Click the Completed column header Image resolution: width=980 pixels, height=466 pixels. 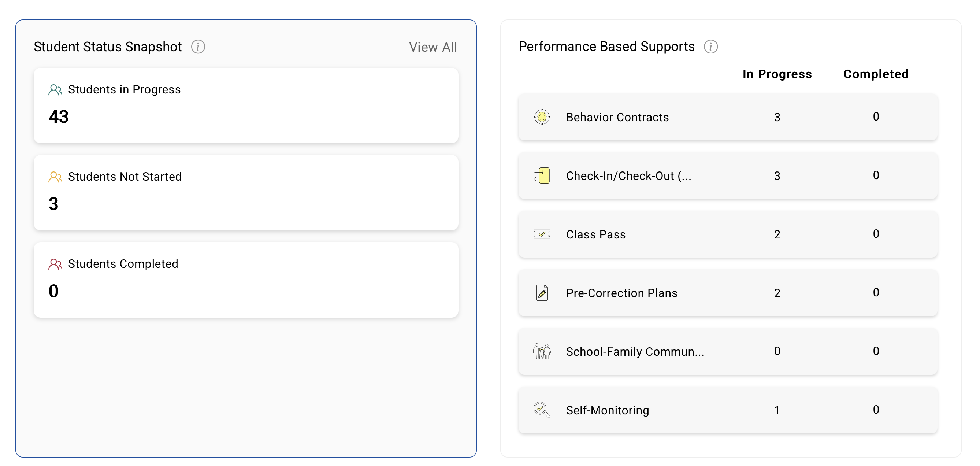point(876,74)
